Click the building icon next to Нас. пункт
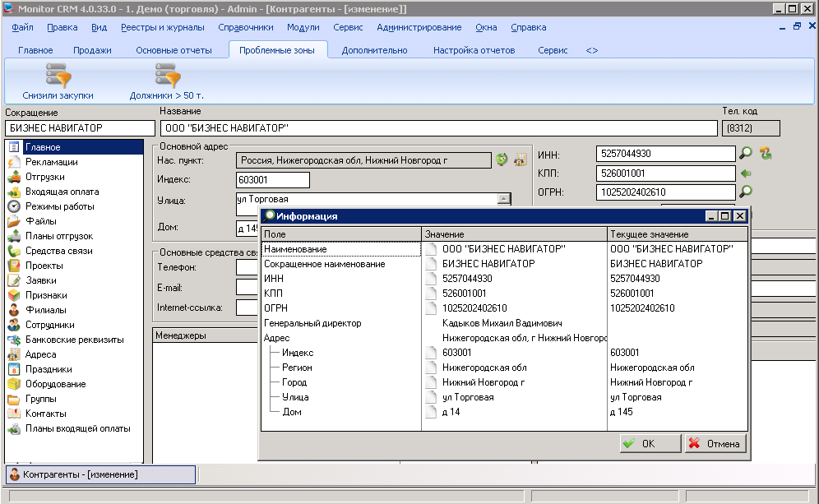The width and height of the screenshot is (819, 504). click(520, 160)
